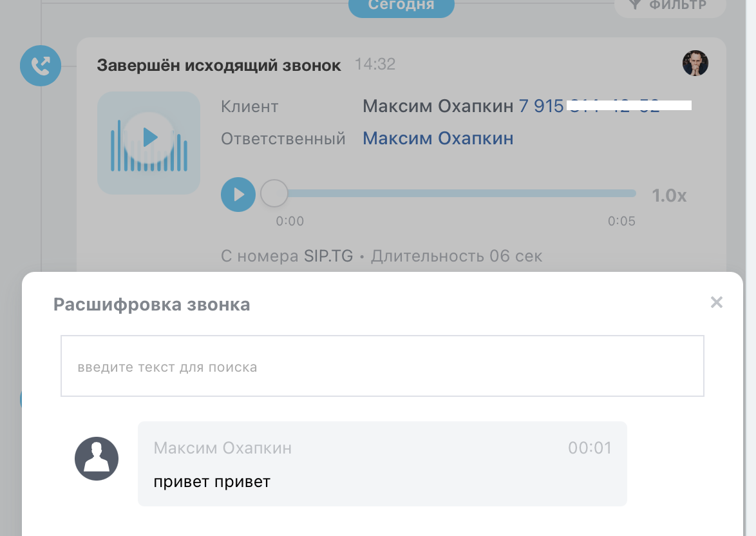Click the Завершён исходящий звонок heading
The width and height of the screenshot is (756, 536).
[x=219, y=64]
